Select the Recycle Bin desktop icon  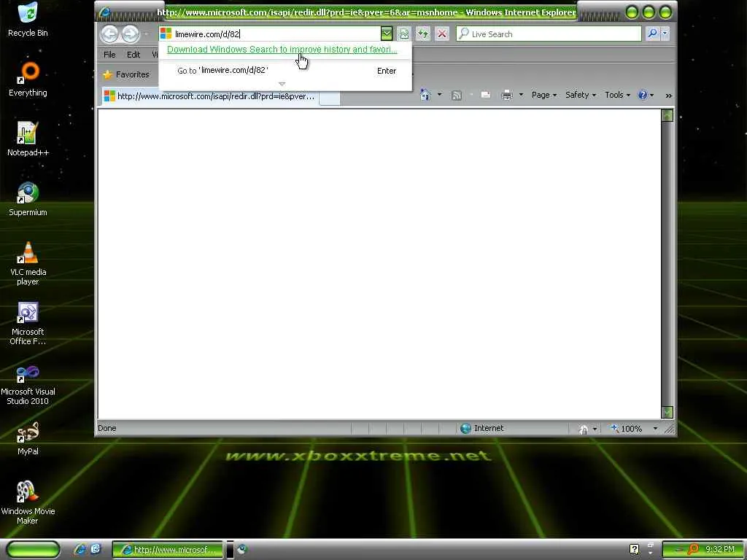click(28, 20)
